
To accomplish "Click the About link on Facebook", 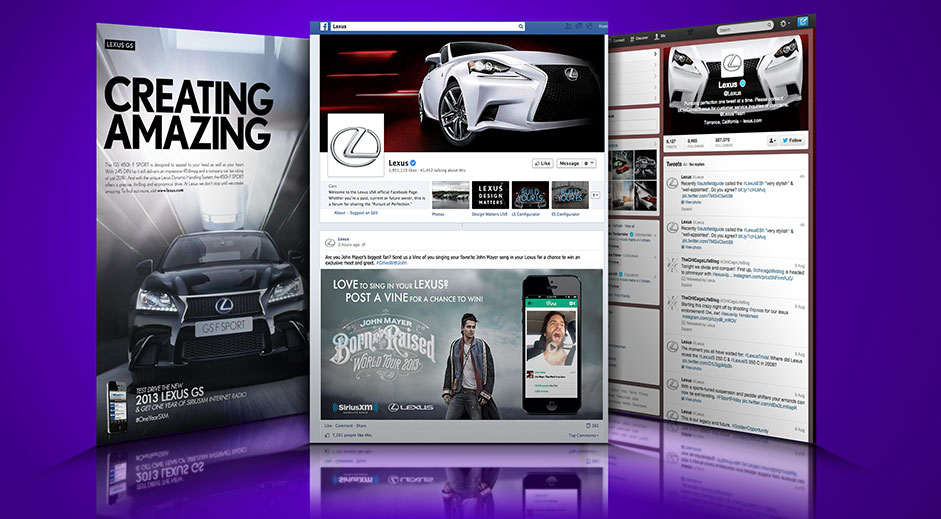I will (340, 213).
